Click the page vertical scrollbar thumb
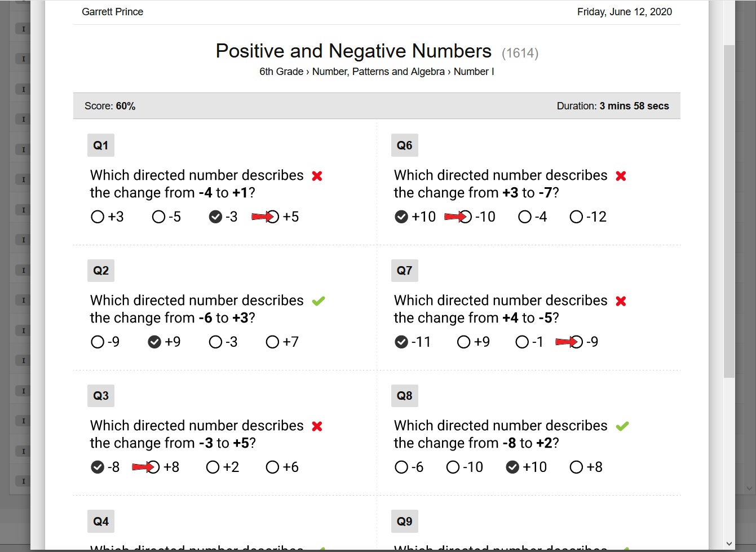Viewport: 756px width, 552px height. point(730,211)
